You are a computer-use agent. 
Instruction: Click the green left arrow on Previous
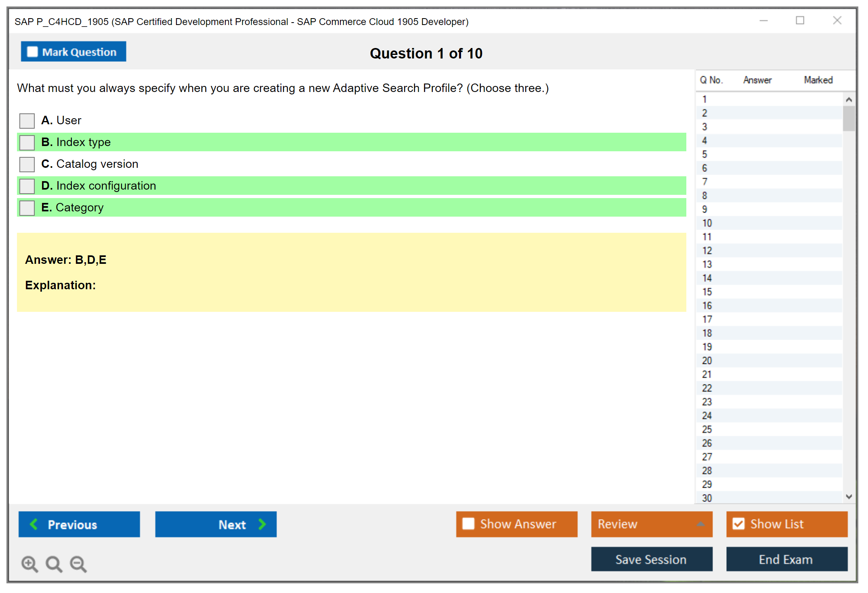point(34,524)
